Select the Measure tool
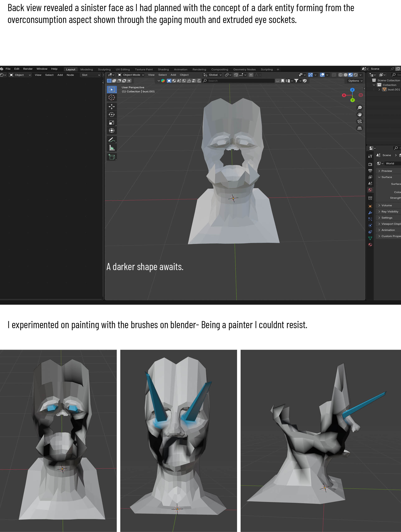The width and height of the screenshot is (401, 532). coord(112,148)
